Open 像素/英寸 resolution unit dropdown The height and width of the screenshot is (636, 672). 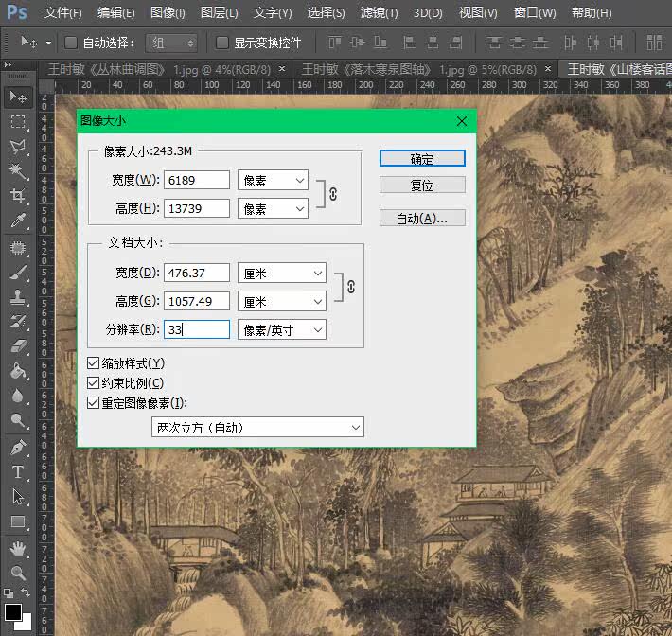tap(281, 330)
